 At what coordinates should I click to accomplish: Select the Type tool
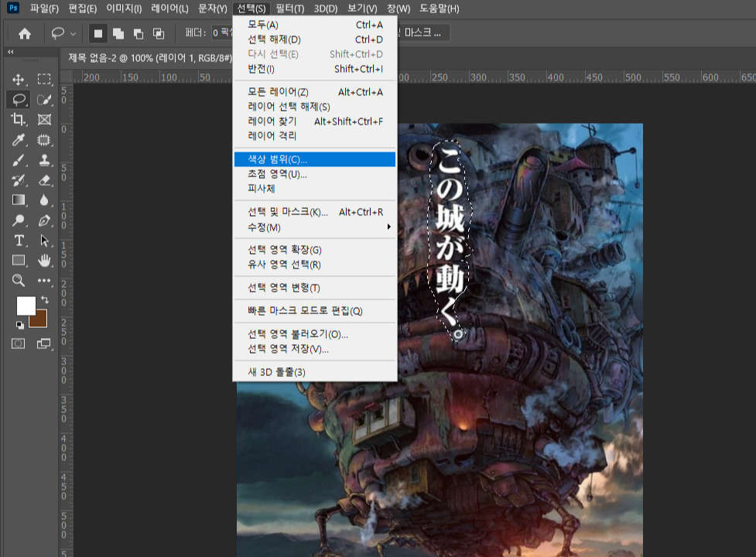[19, 241]
